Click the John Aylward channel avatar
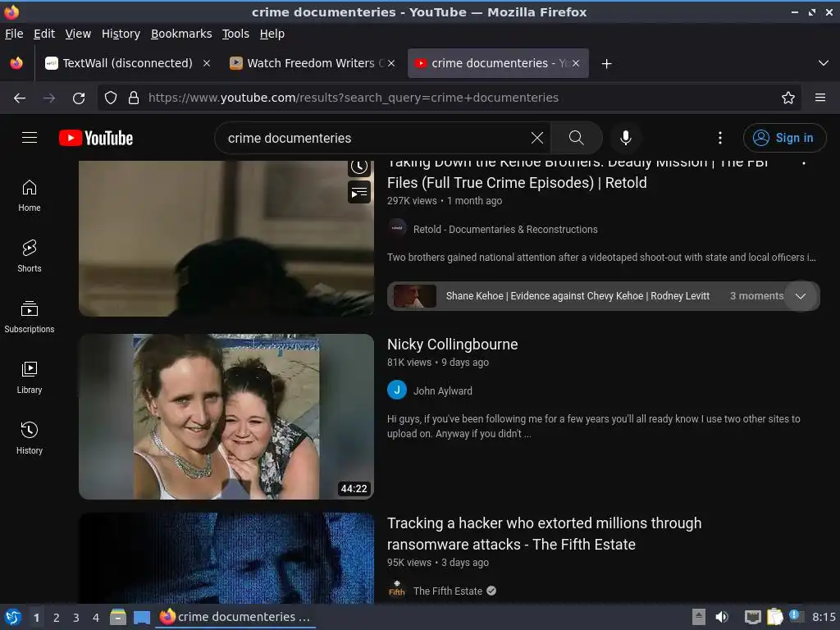 point(397,390)
